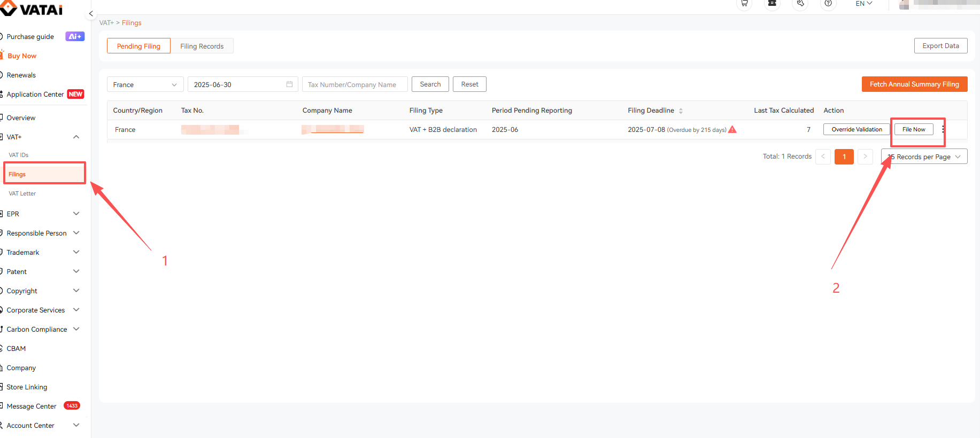Focus the Tax Number/Company Name field

click(x=355, y=84)
